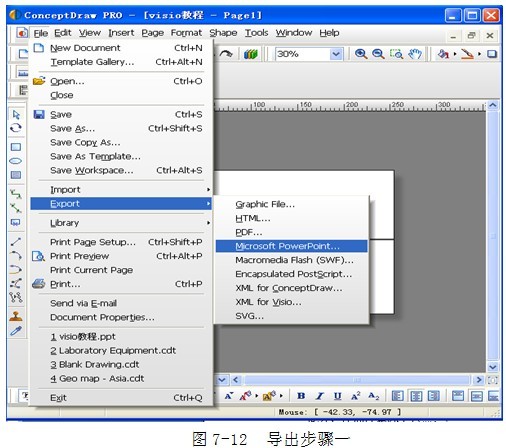The image size is (506, 448).
Task: Open Document Properties
Action: 122,317
